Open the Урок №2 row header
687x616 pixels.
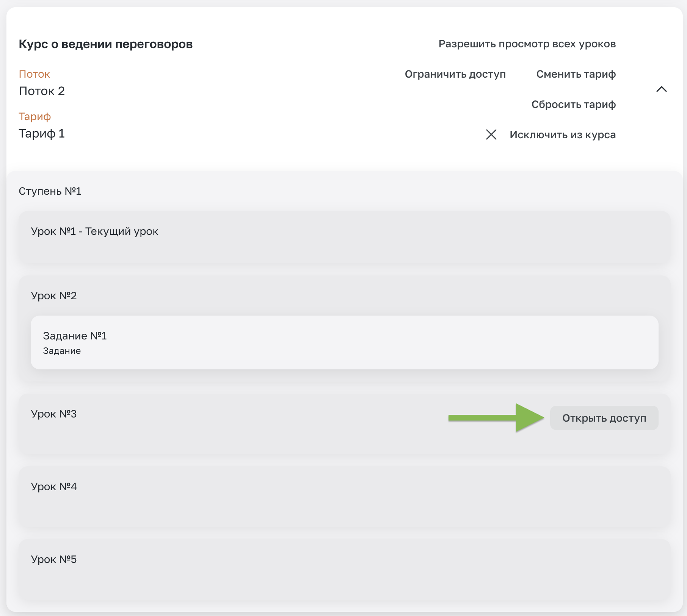coord(54,295)
